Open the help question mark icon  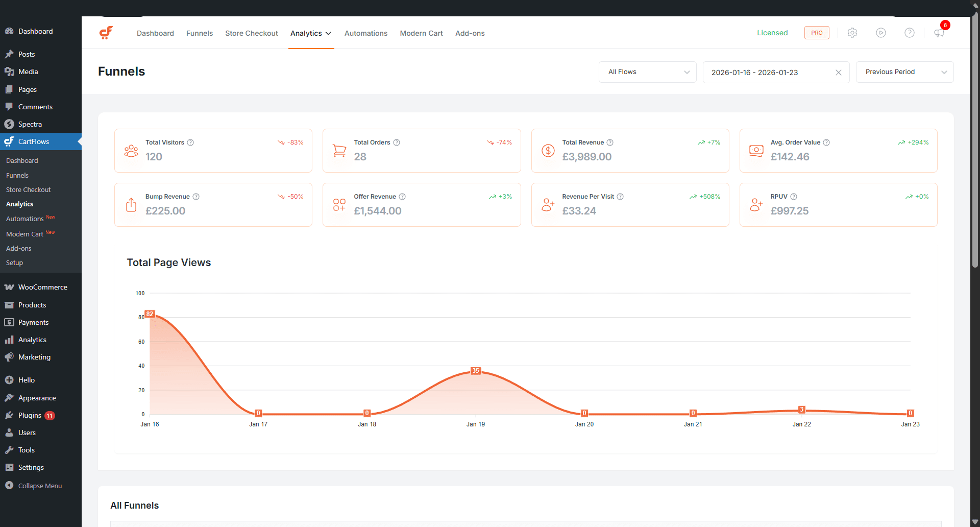click(x=910, y=33)
